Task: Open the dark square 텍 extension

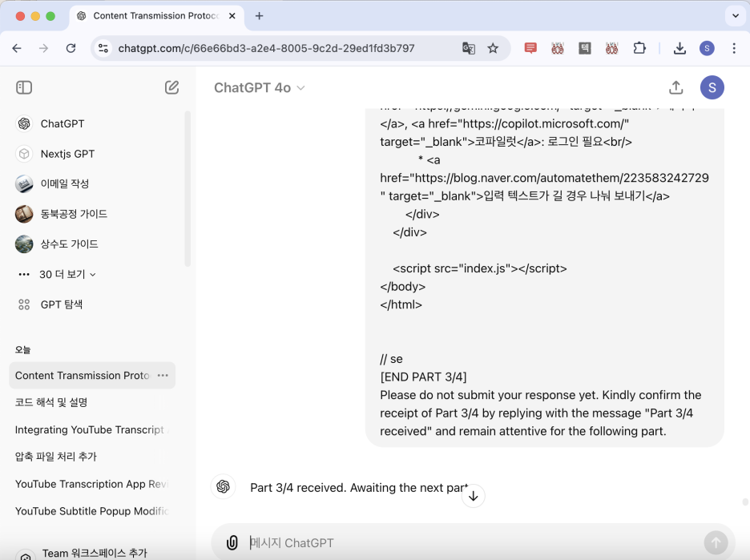Action: (584, 48)
